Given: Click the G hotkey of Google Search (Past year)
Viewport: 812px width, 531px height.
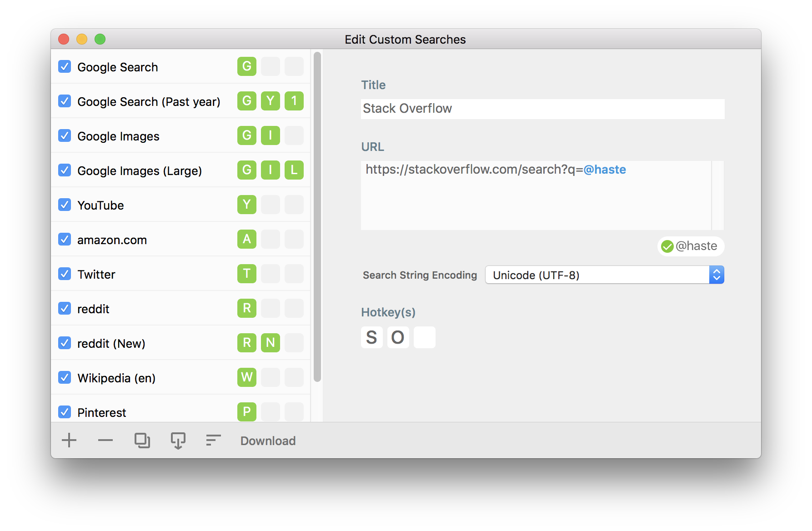Looking at the screenshot, I should tap(247, 101).
